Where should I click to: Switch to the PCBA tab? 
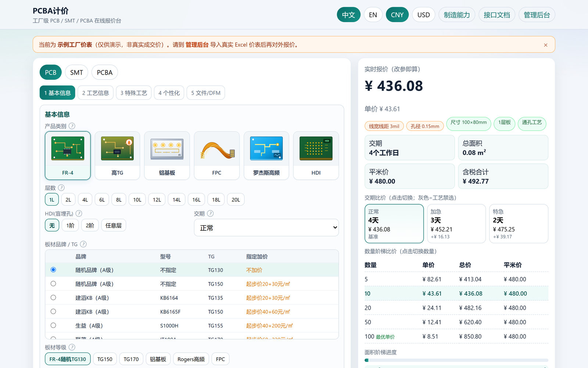click(105, 72)
